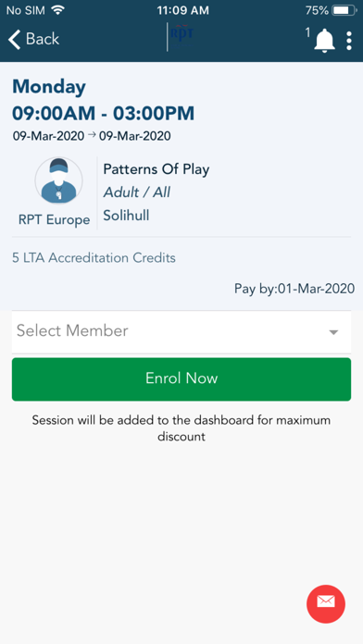
Task: Tap the Adult / All category text
Action: pyautogui.click(x=136, y=192)
